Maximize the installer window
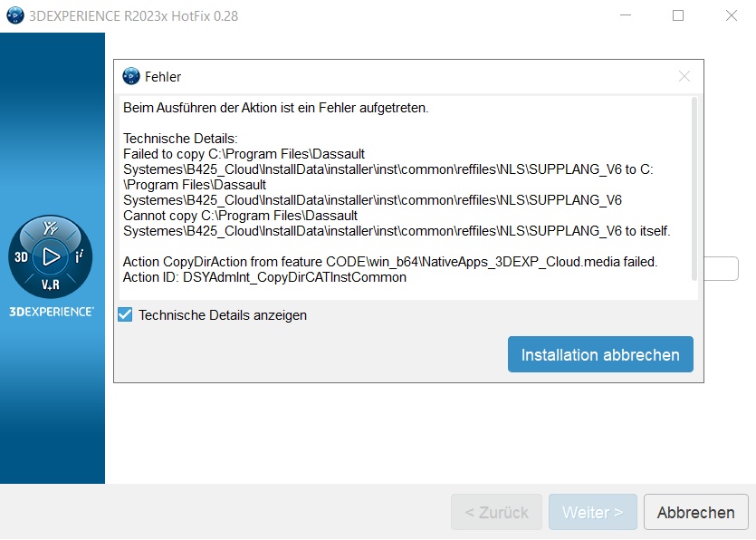Viewport: 756px width, 540px height. coord(678,15)
